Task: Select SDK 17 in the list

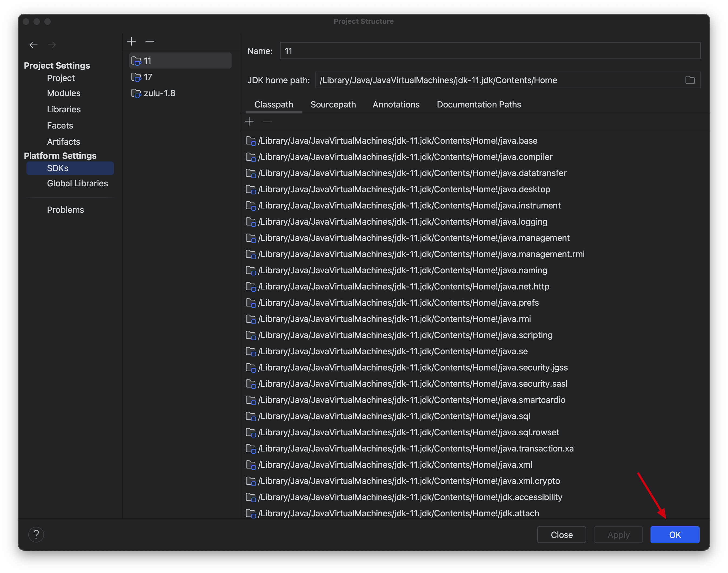Action: (180, 77)
